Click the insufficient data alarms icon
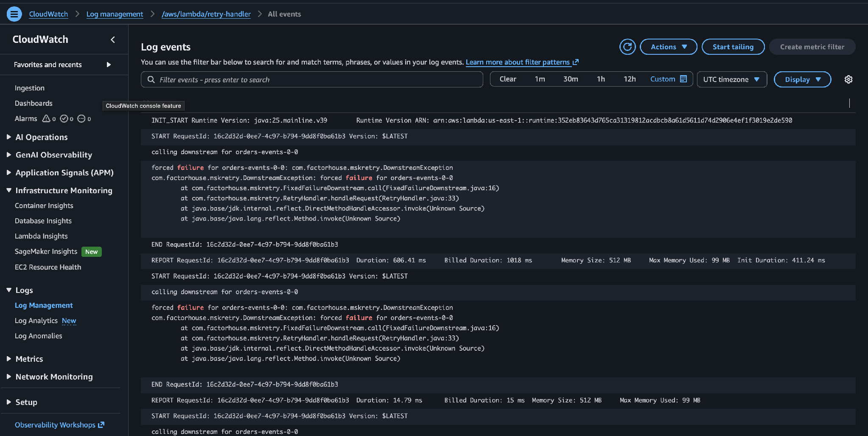 [81, 118]
